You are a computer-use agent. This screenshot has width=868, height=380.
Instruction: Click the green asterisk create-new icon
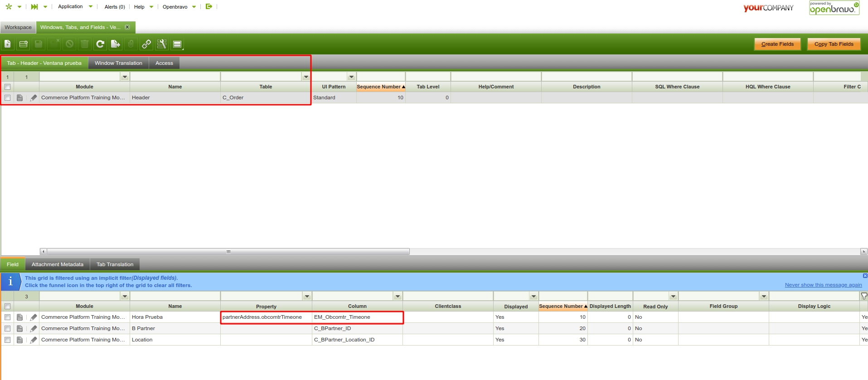(9, 6)
